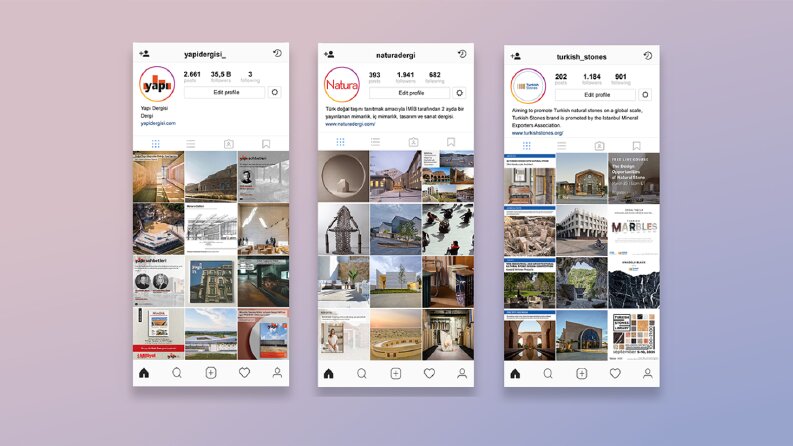Viewport: 793px width, 446px height.
Task: Select grid view tab on yapidergisi_ profile
Action: click(156, 144)
